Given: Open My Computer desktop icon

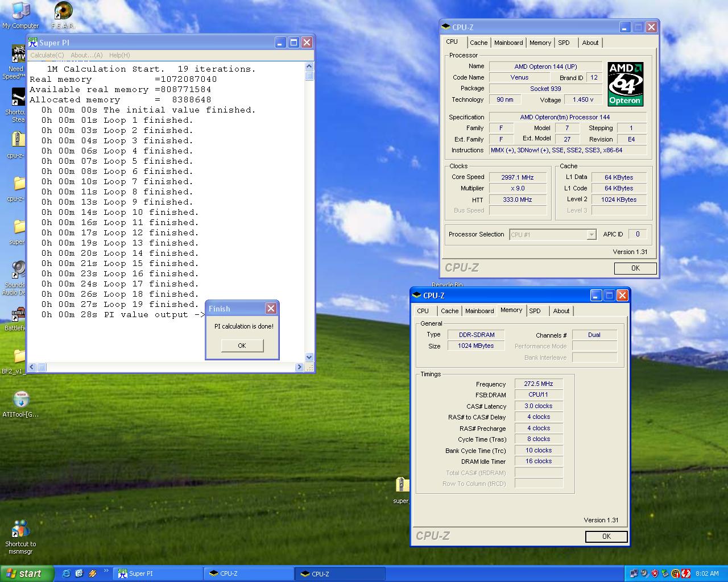Looking at the screenshot, I should coord(20,15).
